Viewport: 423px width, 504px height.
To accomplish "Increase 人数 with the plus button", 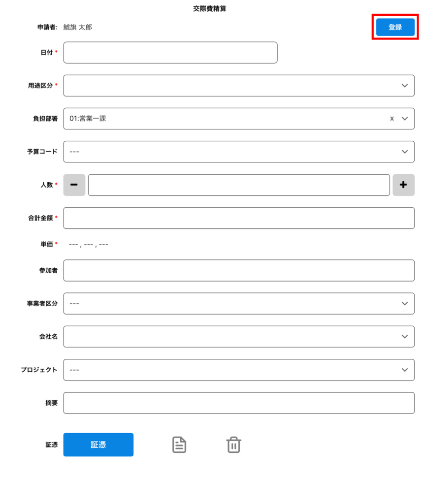I will 403,185.
